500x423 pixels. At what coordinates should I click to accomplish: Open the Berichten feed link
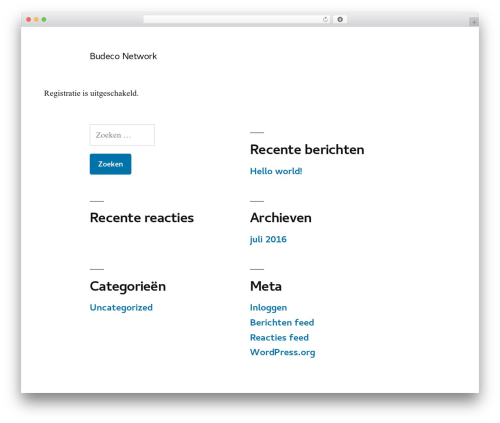(x=282, y=322)
